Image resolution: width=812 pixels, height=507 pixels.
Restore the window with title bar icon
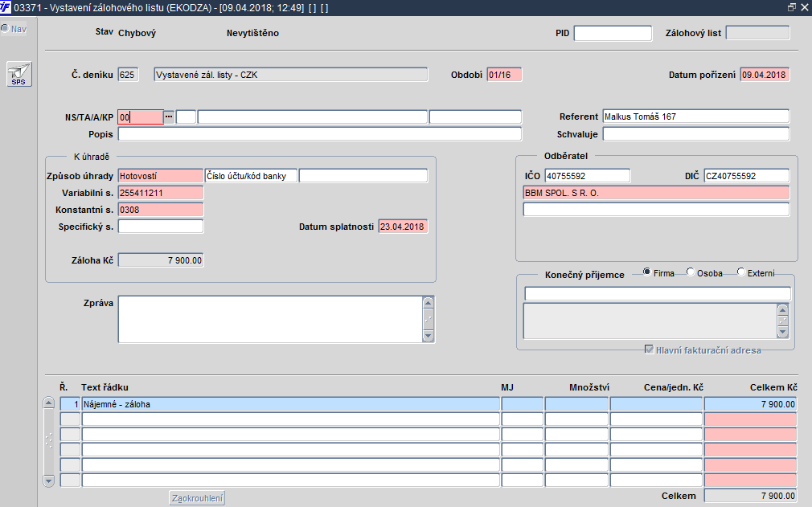791,7
